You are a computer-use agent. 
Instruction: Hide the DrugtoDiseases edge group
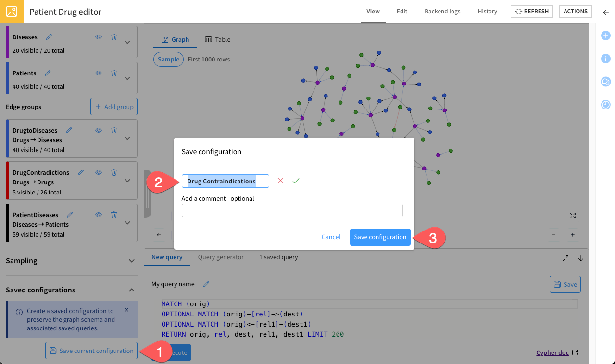(99, 130)
